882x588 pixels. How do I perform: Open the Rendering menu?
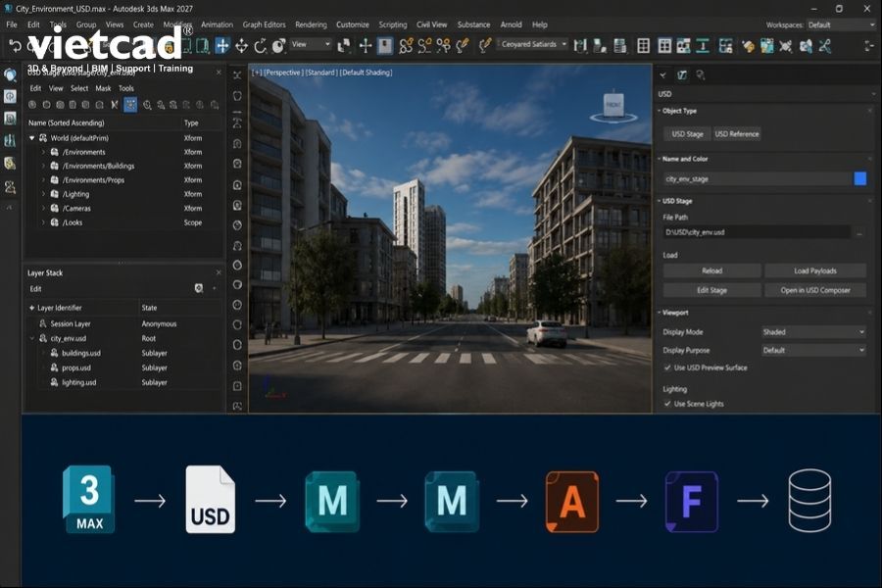point(311,24)
